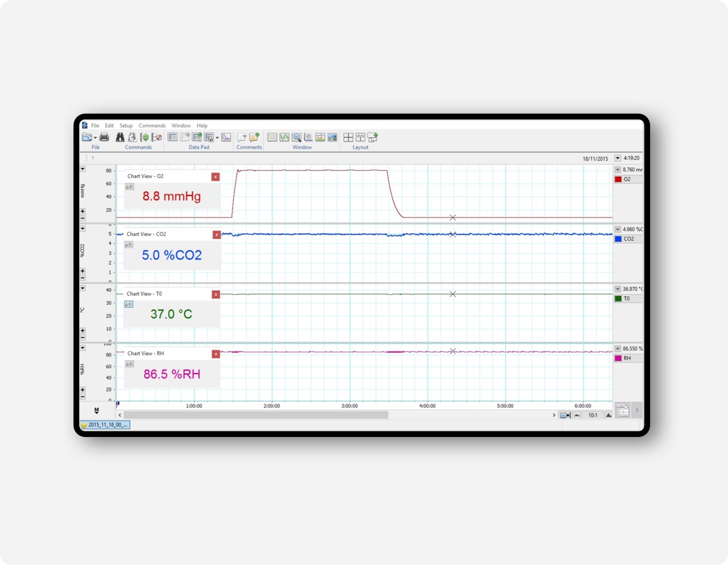This screenshot has height=565, width=728.
Task: Click the red O2 color swatch
Action: (618, 179)
